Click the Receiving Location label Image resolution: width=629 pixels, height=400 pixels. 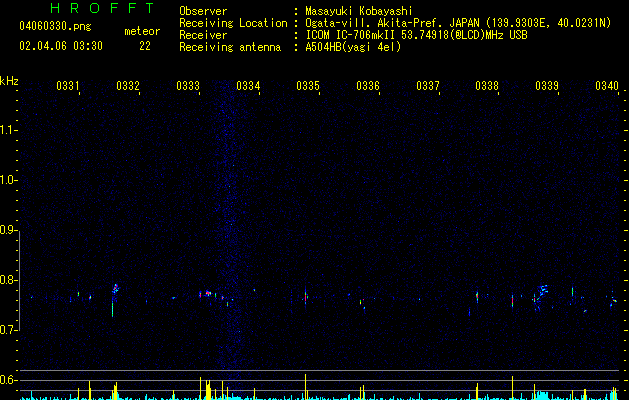click(233, 24)
